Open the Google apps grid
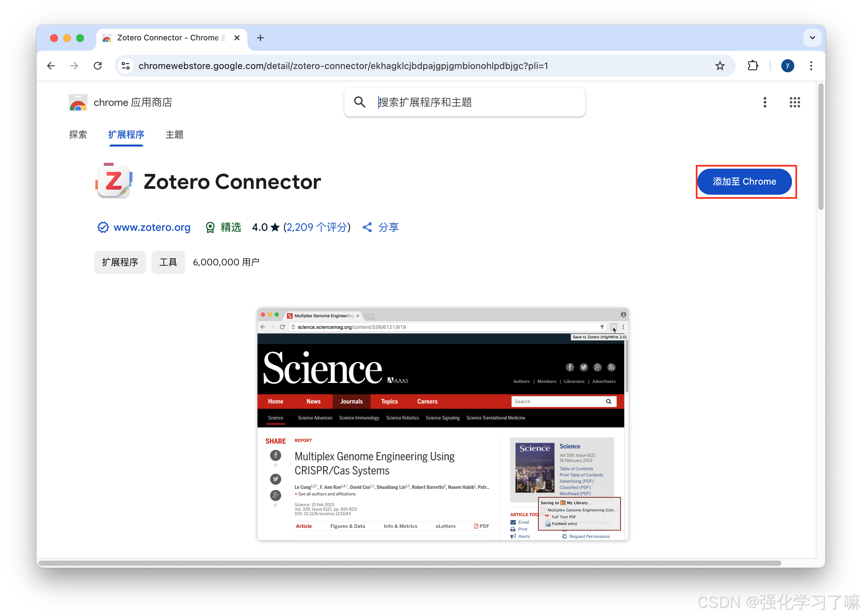 pyautogui.click(x=795, y=103)
